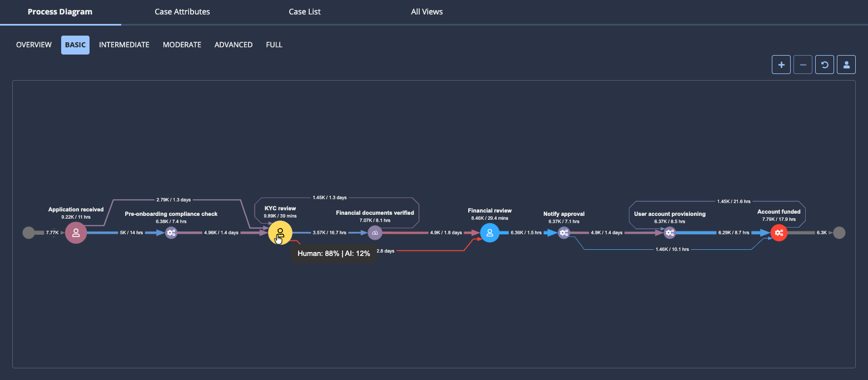Reset the diagram view with rotate icon
The width and height of the screenshot is (868, 380).
point(825,65)
